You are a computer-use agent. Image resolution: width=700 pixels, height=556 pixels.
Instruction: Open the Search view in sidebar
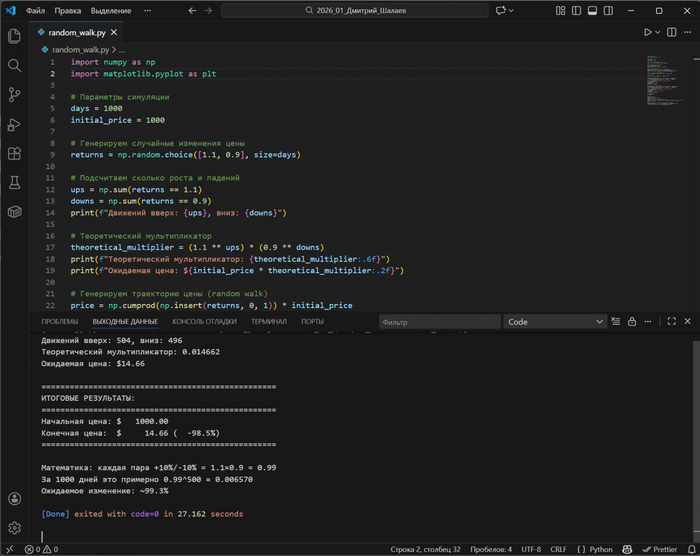(14, 65)
